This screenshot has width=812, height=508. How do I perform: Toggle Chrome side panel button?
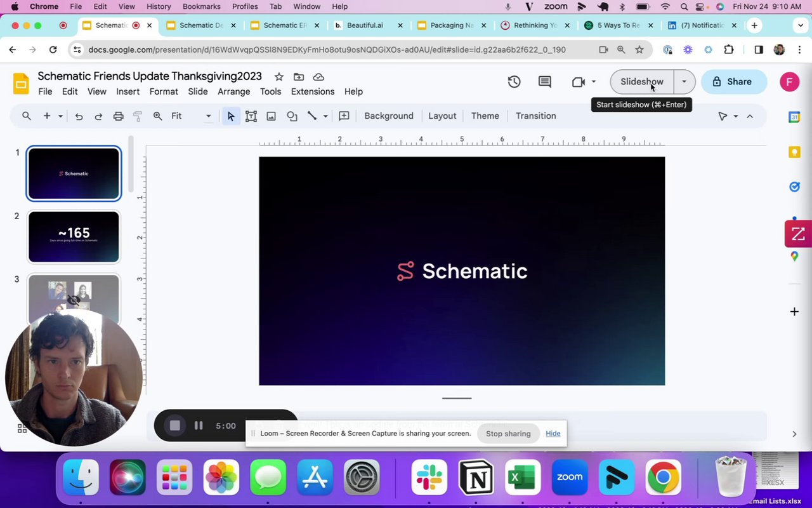759,50
